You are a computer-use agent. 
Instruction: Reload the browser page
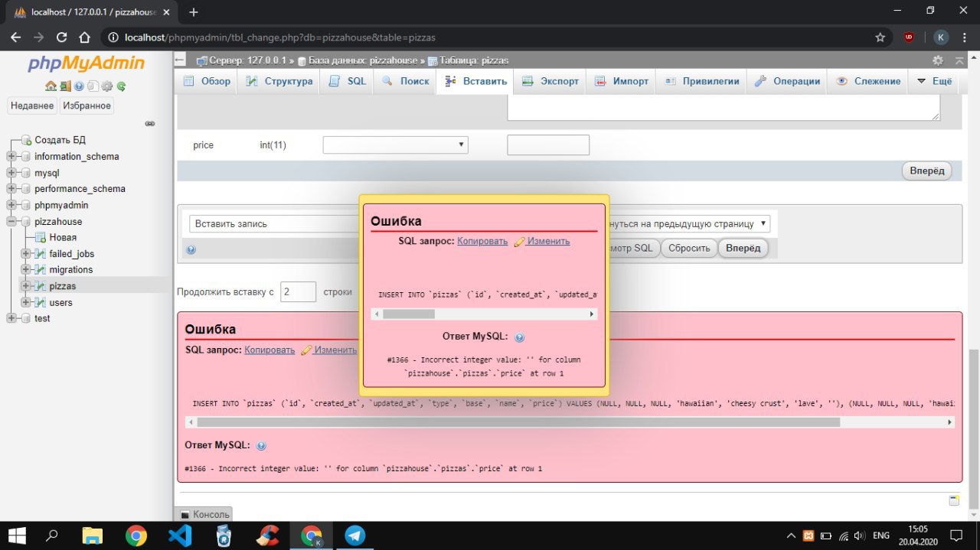click(x=62, y=37)
